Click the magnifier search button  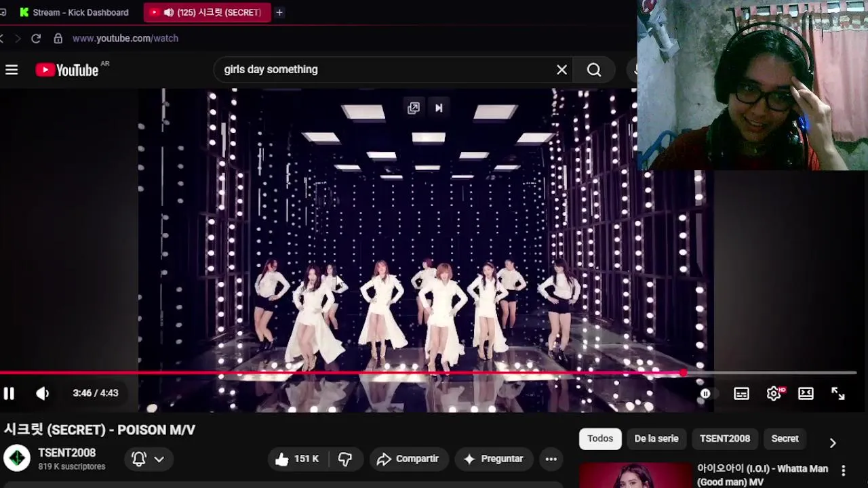click(x=594, y=70)
